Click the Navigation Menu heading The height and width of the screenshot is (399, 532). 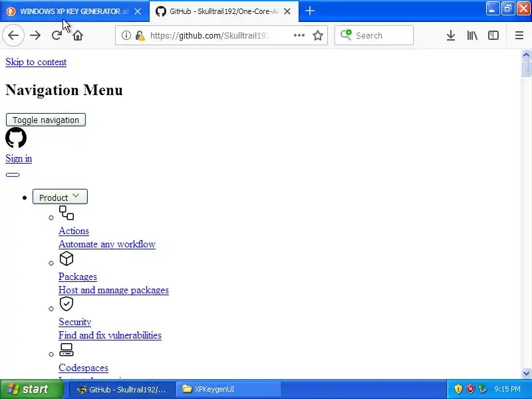tap(64, 90)
